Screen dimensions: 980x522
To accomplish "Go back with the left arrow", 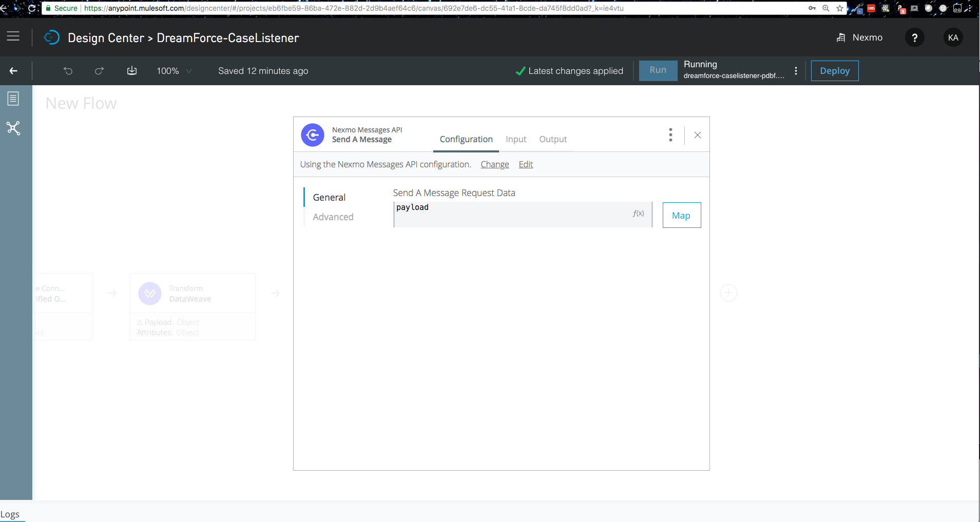I will click(x=14, y=71).
